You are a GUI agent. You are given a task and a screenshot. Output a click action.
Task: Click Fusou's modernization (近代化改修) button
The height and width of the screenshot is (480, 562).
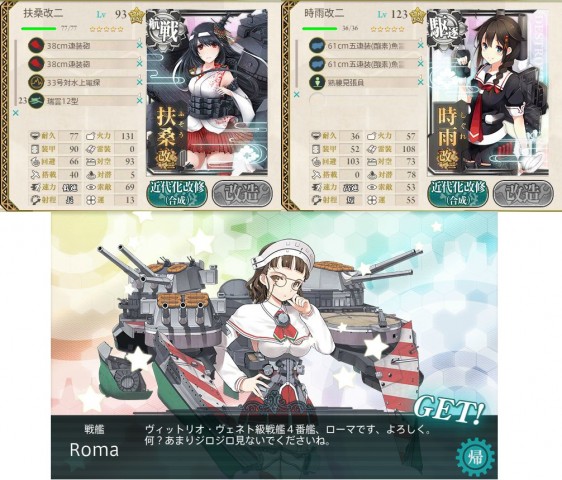178,194
